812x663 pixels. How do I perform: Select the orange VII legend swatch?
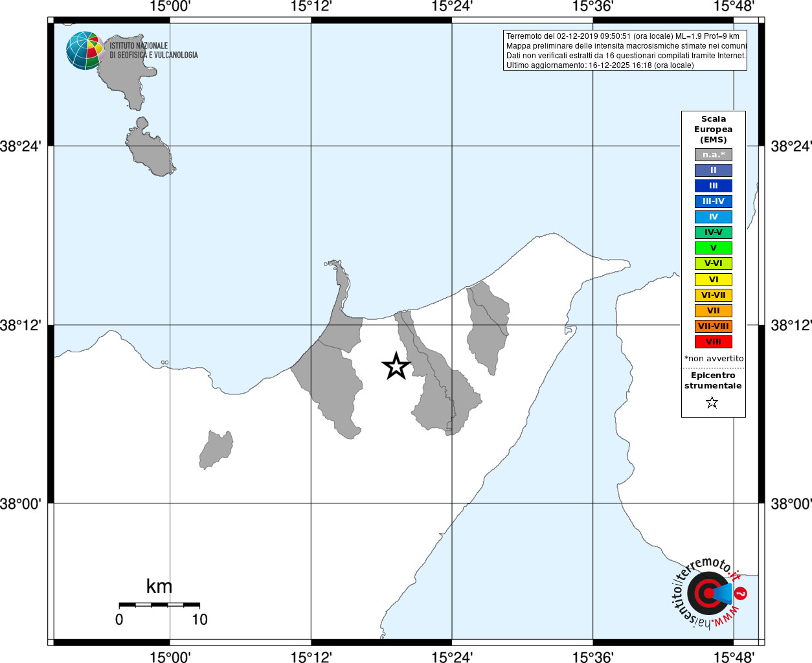pos(714,311)
